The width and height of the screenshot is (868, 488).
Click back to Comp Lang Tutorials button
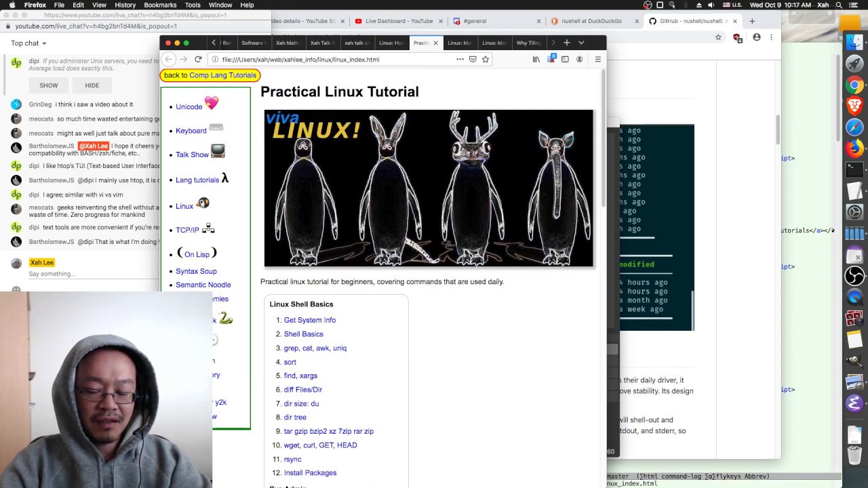[210, 75]
